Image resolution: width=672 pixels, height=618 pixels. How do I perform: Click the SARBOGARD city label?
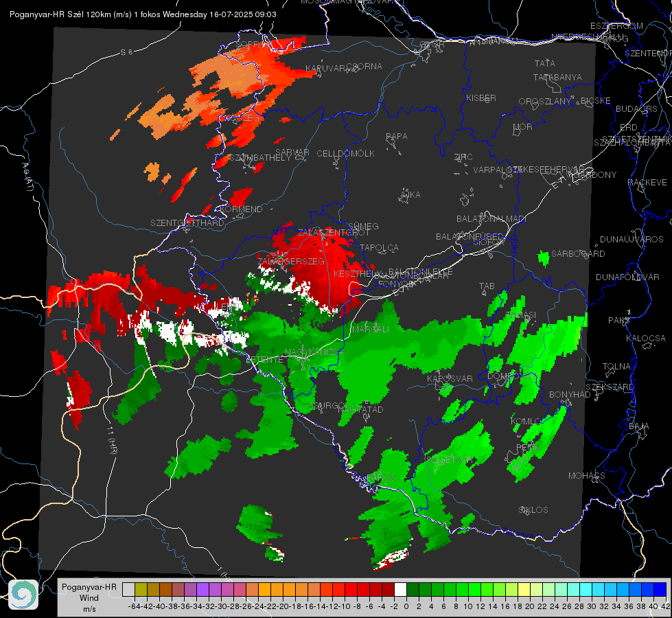click(578, 254)
